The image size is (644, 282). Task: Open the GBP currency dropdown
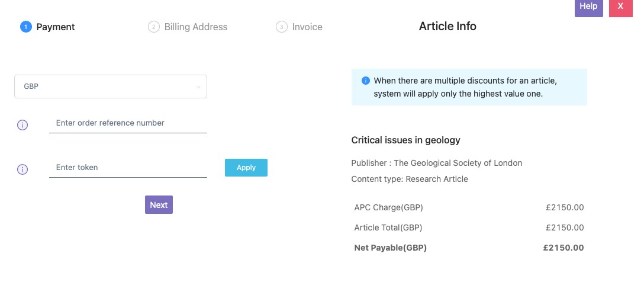pos(110,86)
